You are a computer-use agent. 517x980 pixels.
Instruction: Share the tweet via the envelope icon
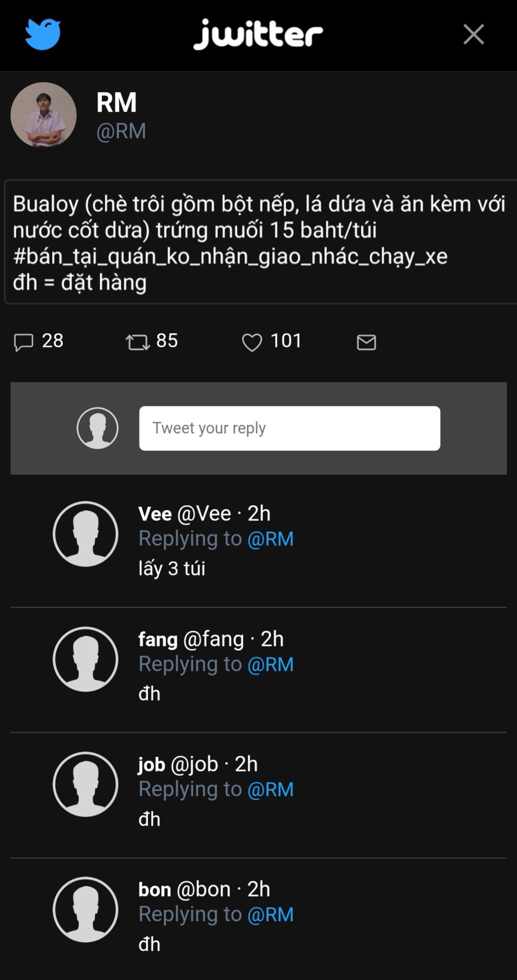[366, 342]
